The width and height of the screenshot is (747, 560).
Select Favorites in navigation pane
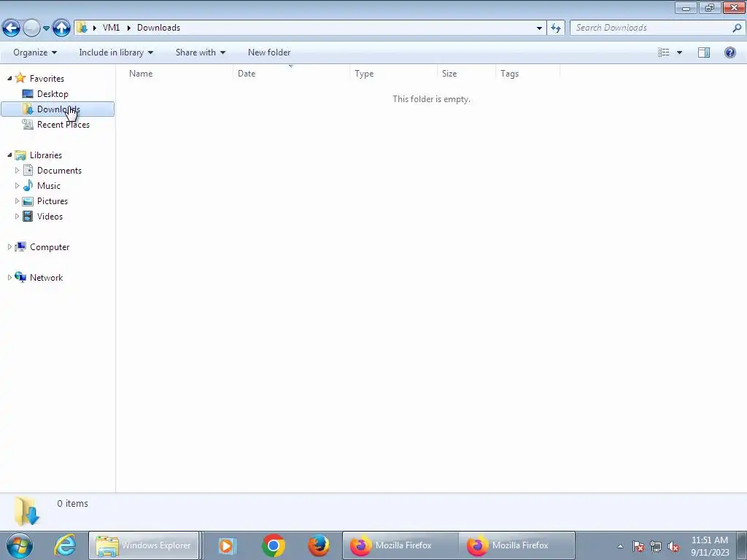point(47,79)
